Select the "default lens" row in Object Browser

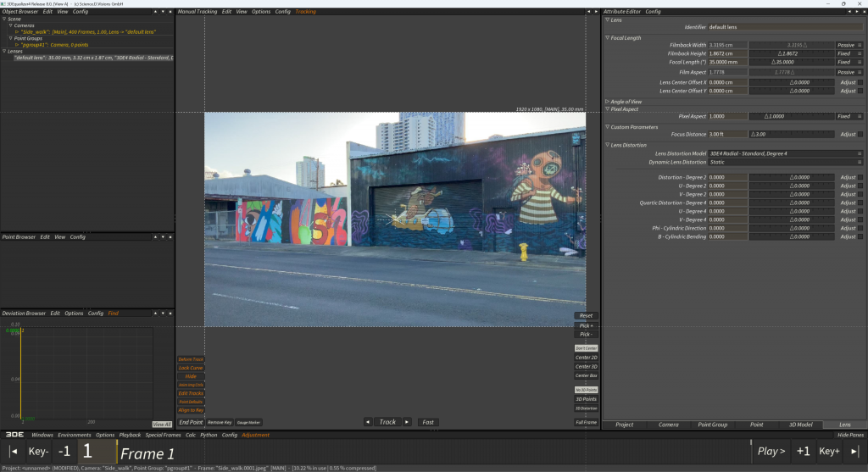click(92, 58)
